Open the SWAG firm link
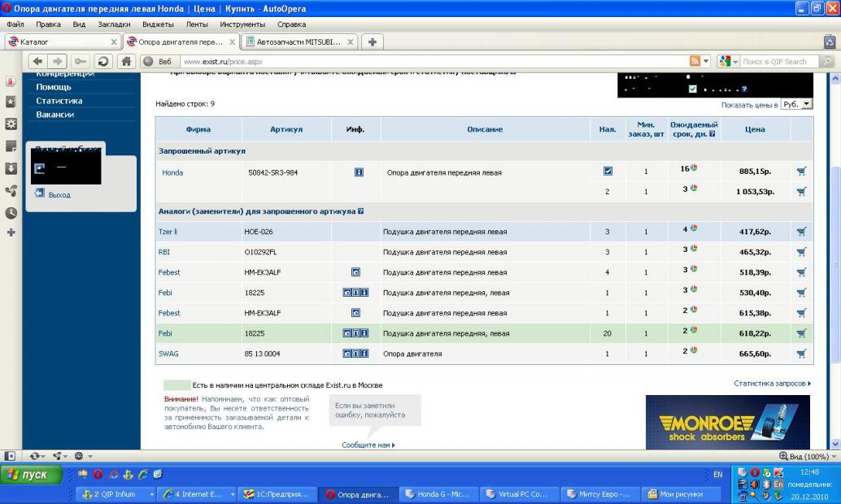The height and width of the screenshot is (504, 841). click(x=168, y=354)
